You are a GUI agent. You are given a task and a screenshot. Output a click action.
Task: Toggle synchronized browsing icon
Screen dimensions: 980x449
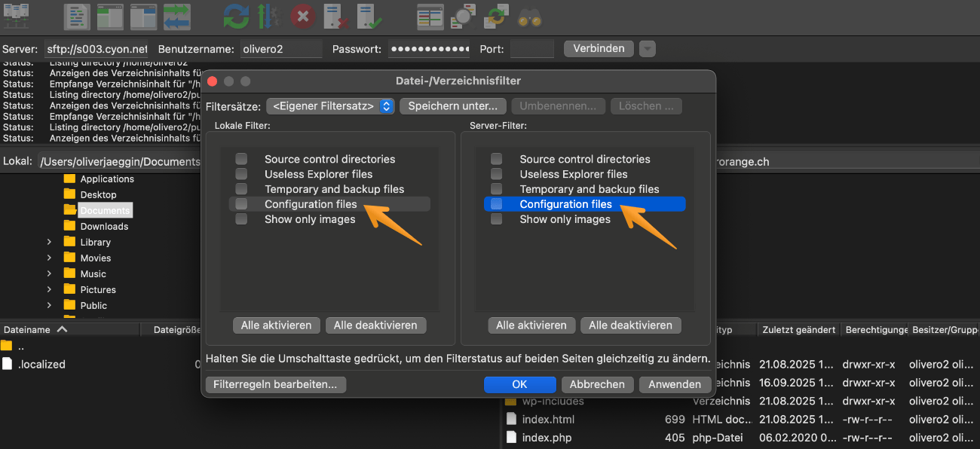[496, 17]
